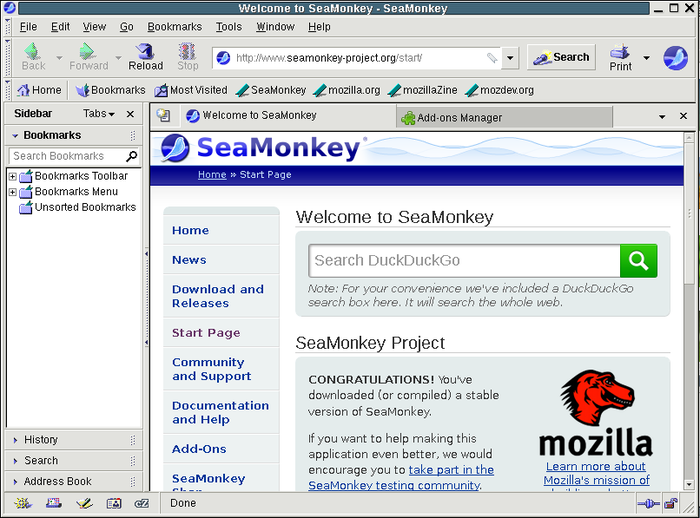Switch to the Add-ons Manager tab

coord(504,118)
